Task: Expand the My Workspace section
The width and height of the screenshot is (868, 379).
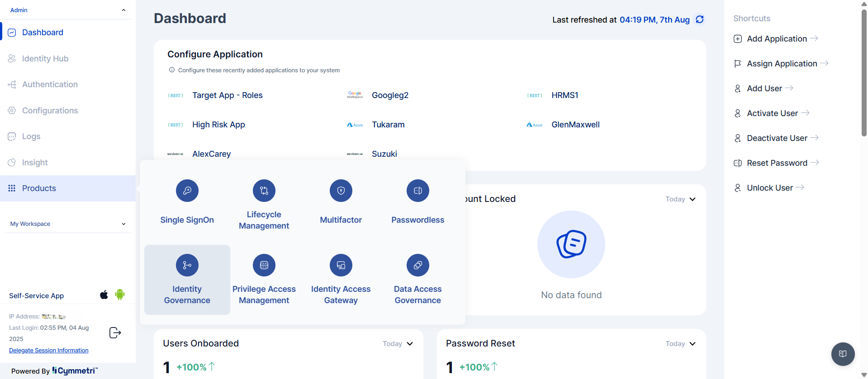Action: click(123, 224)
